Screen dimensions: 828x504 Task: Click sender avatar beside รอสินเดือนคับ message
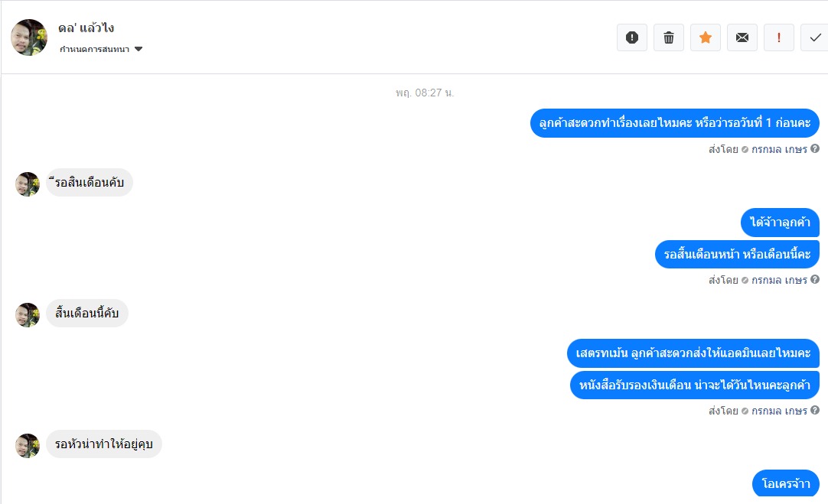point(28,184)
